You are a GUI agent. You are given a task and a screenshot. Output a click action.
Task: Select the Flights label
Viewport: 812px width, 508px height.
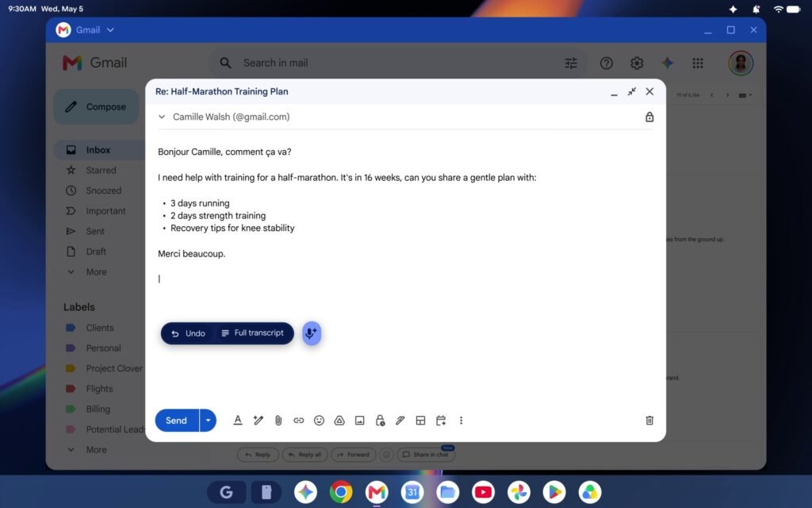(x=99, y=389)
